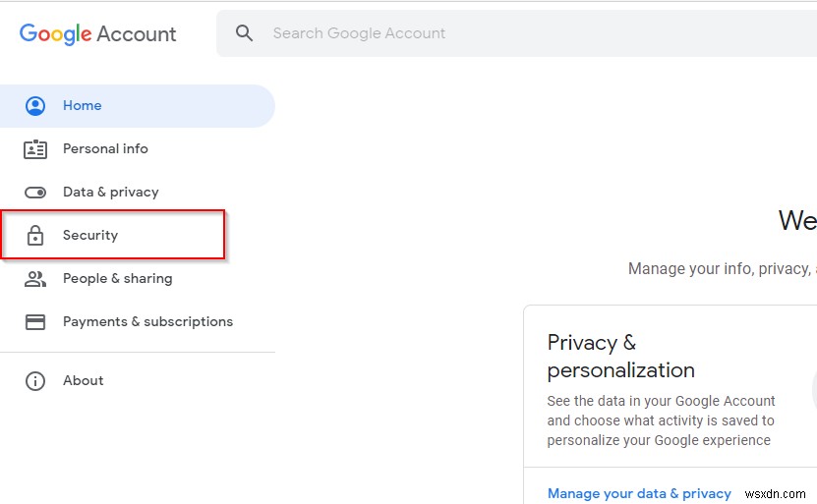The height and width of the screenshot is (504, 817).
Task: Click the Data & privacy toggle icon
Action: point(35,193)
